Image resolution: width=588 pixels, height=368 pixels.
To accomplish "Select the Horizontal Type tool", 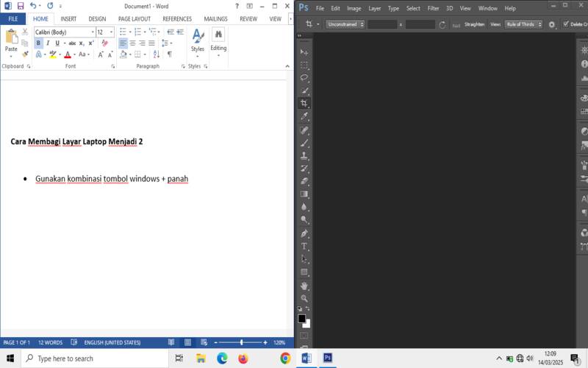I will [304, 247].
